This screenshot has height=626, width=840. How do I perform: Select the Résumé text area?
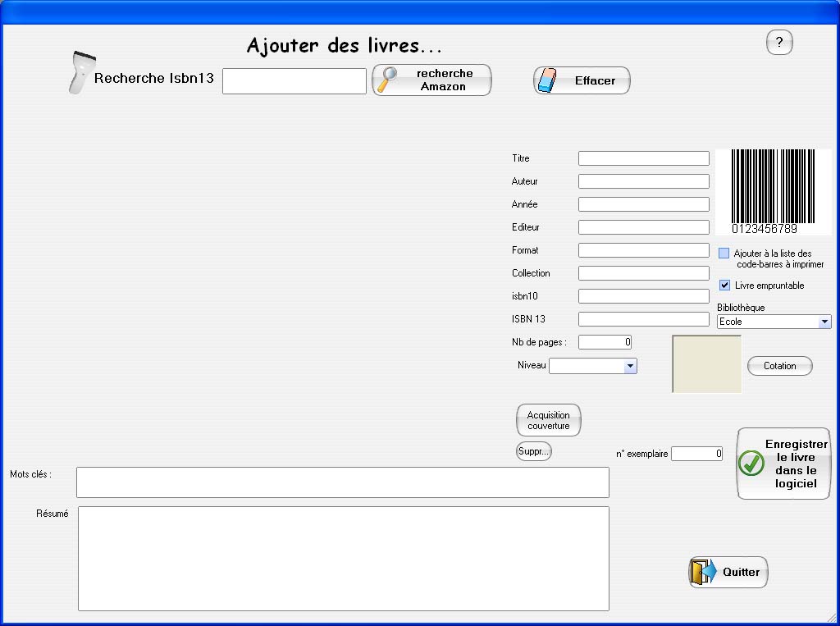click(343, 558)
